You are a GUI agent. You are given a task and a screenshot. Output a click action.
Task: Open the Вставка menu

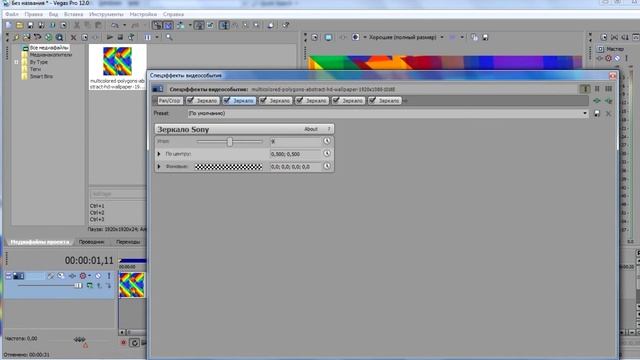pos(73,14)
